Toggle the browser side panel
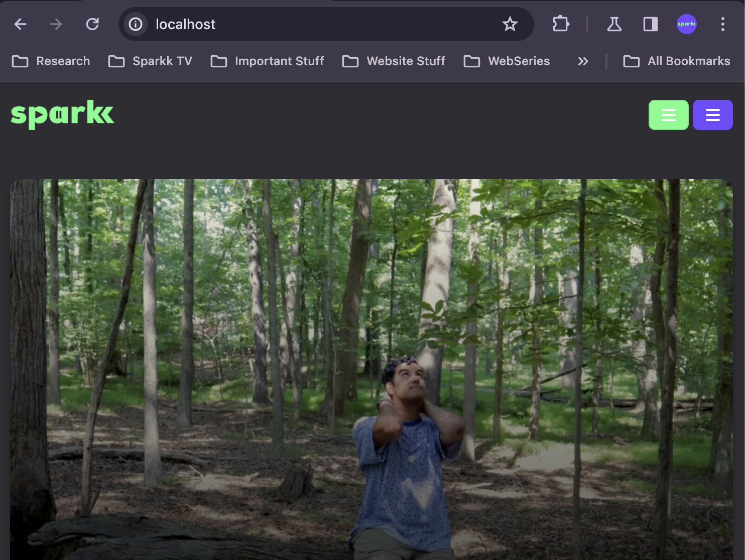Viewport: 745px width, 560px height. coord(651,24)
